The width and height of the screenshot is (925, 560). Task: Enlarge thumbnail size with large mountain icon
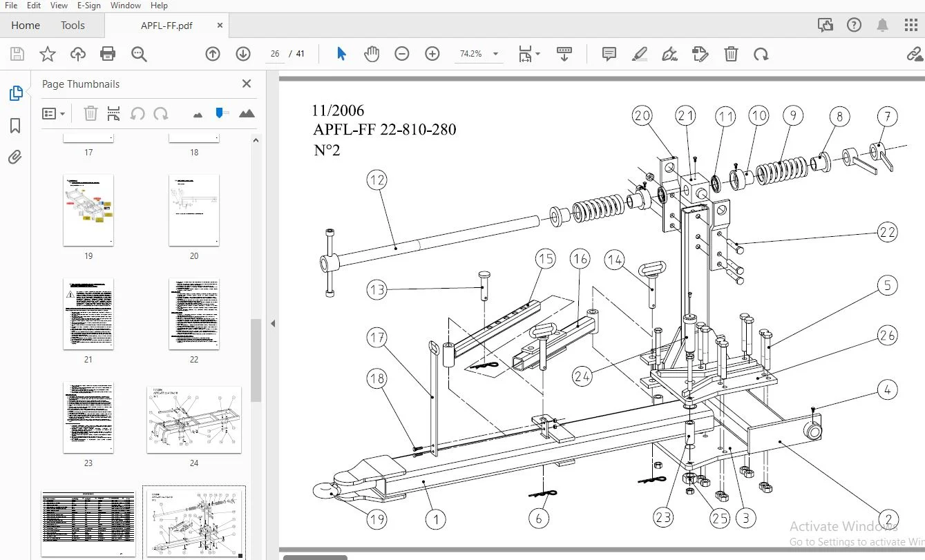tap(247, 113)
